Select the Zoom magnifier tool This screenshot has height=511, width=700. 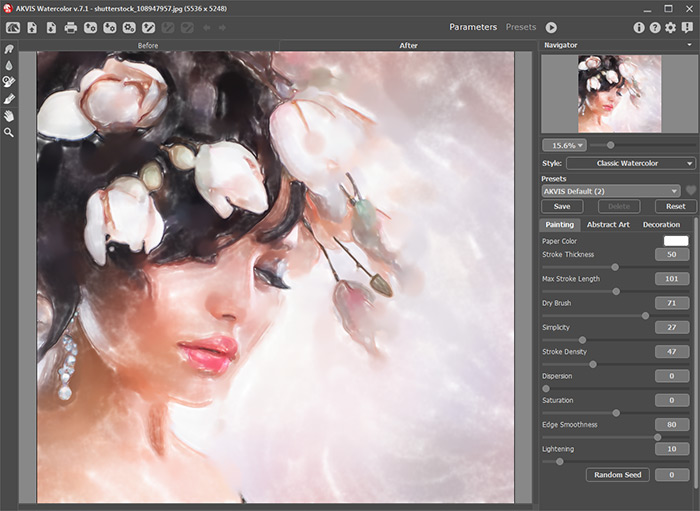pos(8,133)
